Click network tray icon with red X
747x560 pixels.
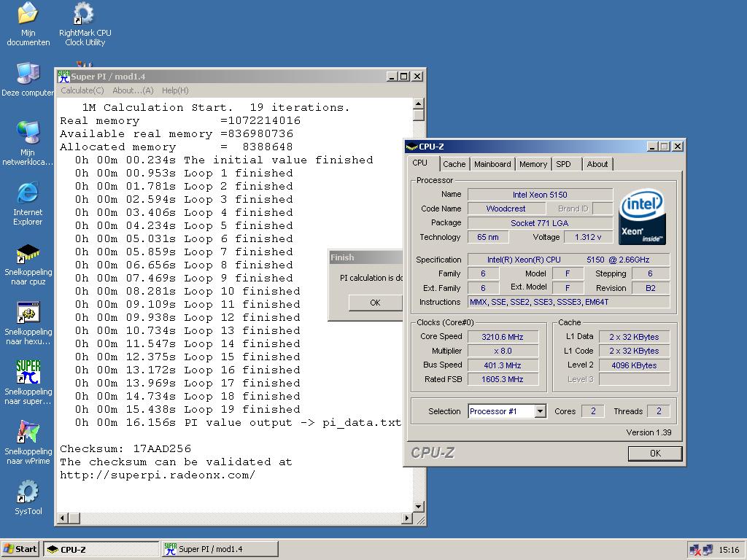point(695,550)
